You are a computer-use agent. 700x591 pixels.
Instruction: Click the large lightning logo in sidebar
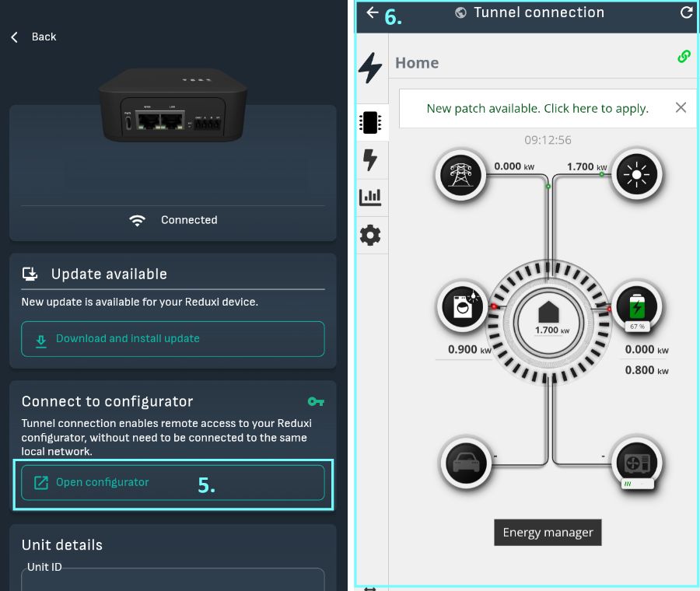pyautogui.click(x=370, y=68)
